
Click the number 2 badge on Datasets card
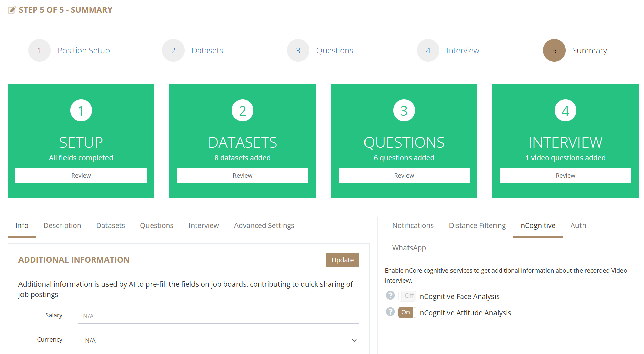pyautogui.click(x=243, y=110)
